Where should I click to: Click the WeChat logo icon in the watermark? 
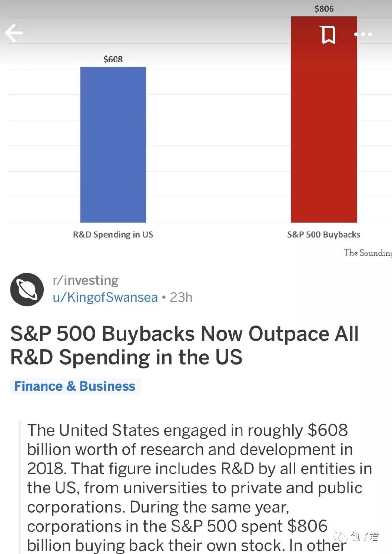pos(340,537)
